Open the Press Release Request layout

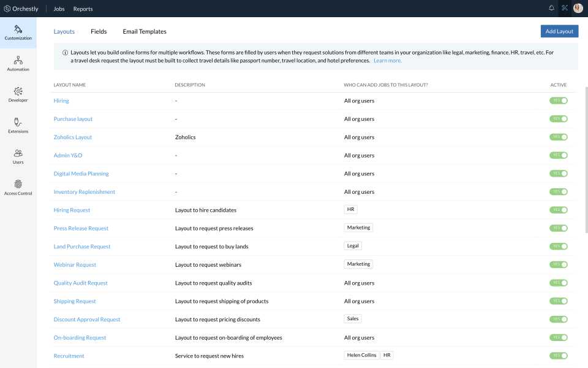(x=81, y=228)
